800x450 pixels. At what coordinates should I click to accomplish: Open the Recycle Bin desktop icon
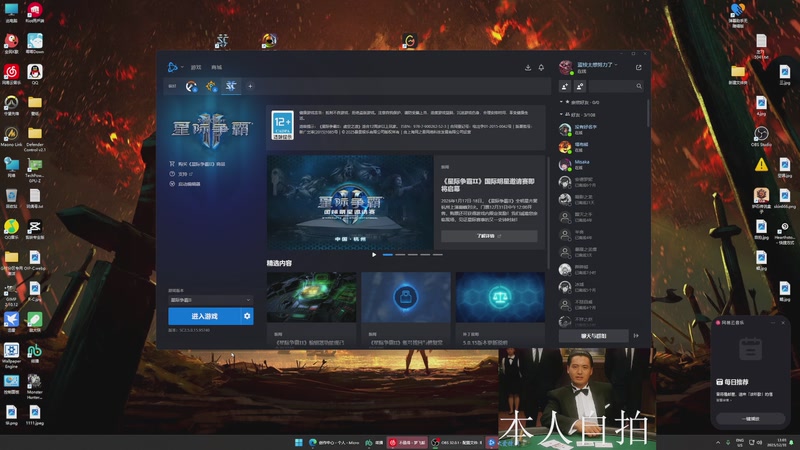coord(11,199)
